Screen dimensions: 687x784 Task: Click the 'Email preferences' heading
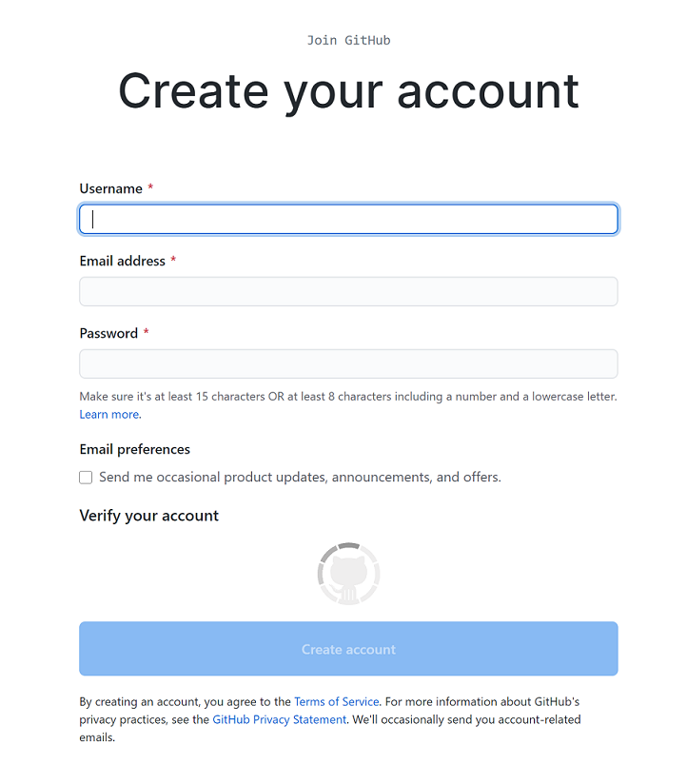coord(134,449)
